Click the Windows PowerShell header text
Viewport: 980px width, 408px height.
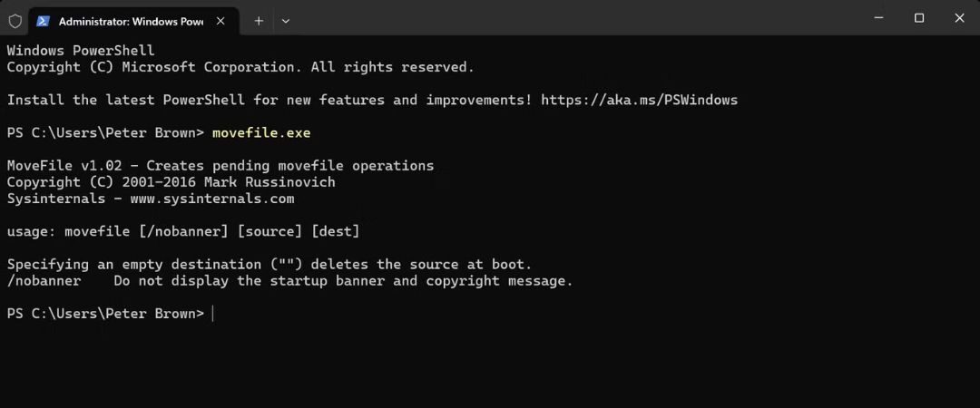(81, 51)
